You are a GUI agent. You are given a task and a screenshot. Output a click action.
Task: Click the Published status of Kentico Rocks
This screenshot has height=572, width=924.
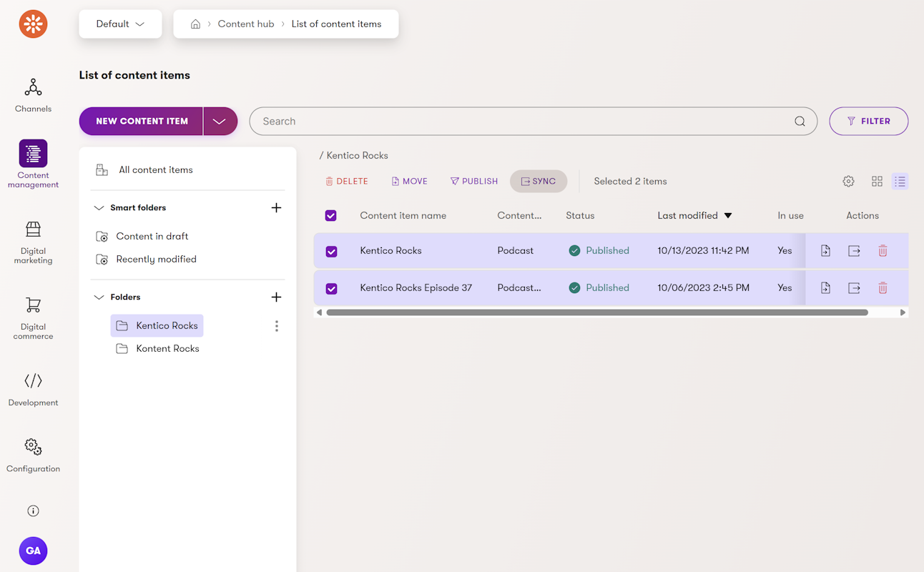(599, 251)
